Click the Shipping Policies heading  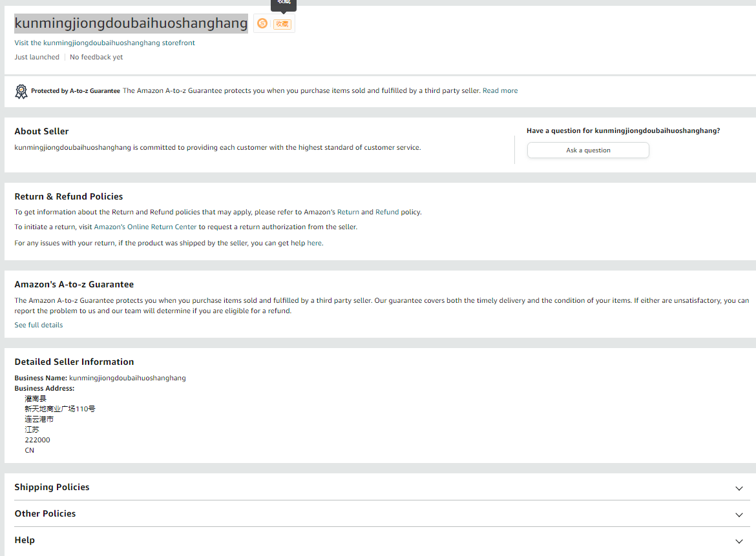click(x=52, y=487)
